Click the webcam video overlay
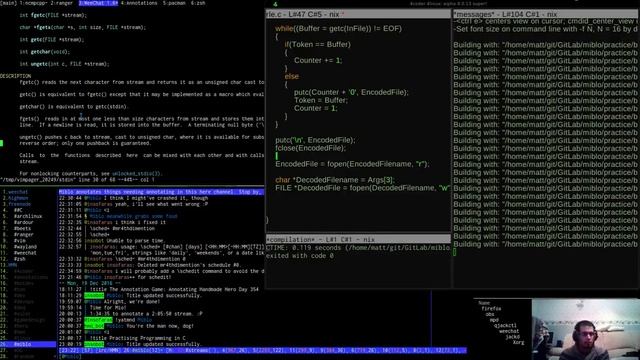The image size is (640, 360). 585,329
